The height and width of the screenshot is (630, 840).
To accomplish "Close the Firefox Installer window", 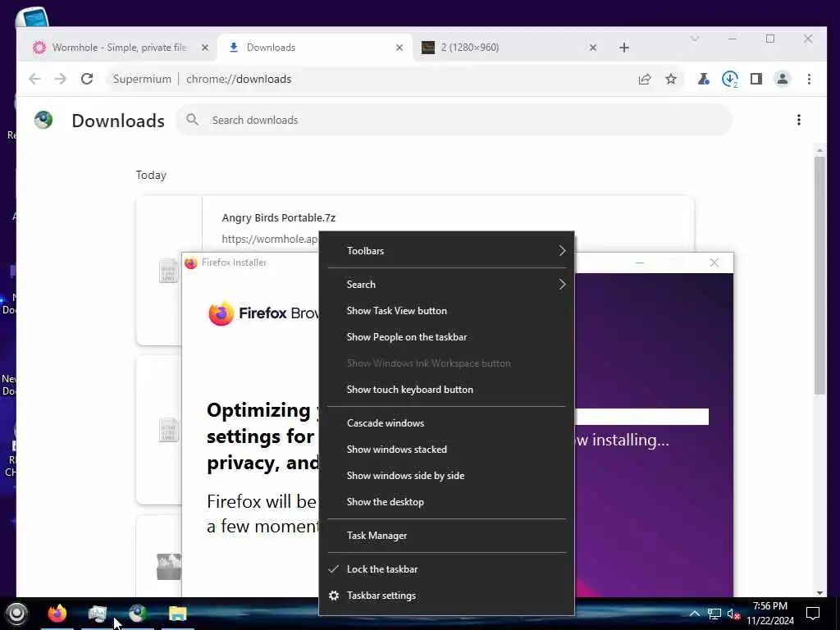I will (x=714, y=262).
